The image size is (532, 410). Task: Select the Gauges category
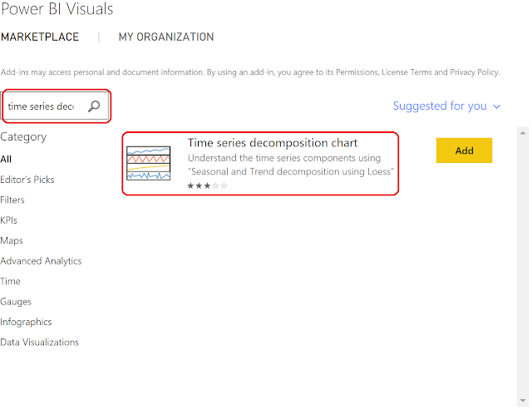pos(16,302)
